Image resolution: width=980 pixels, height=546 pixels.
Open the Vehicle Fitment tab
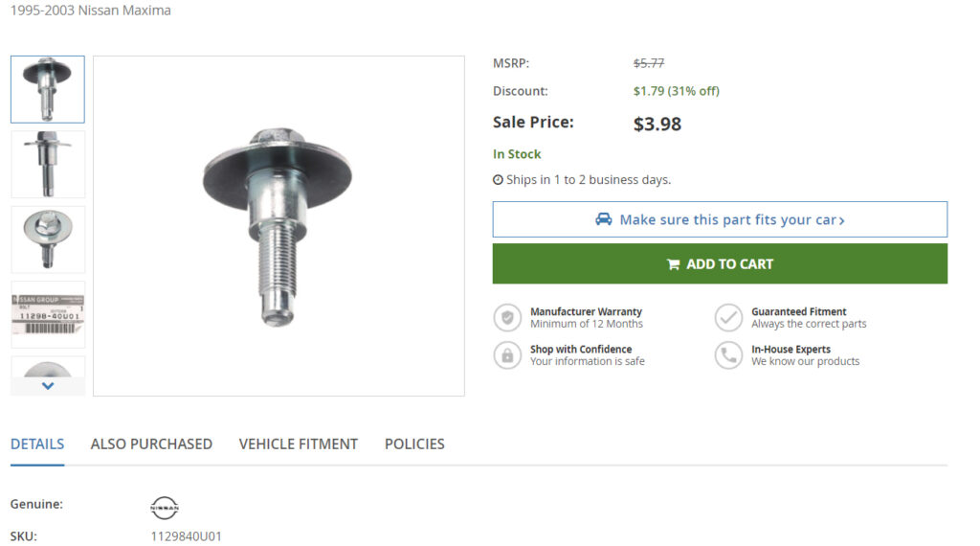(x=299, y=444)
